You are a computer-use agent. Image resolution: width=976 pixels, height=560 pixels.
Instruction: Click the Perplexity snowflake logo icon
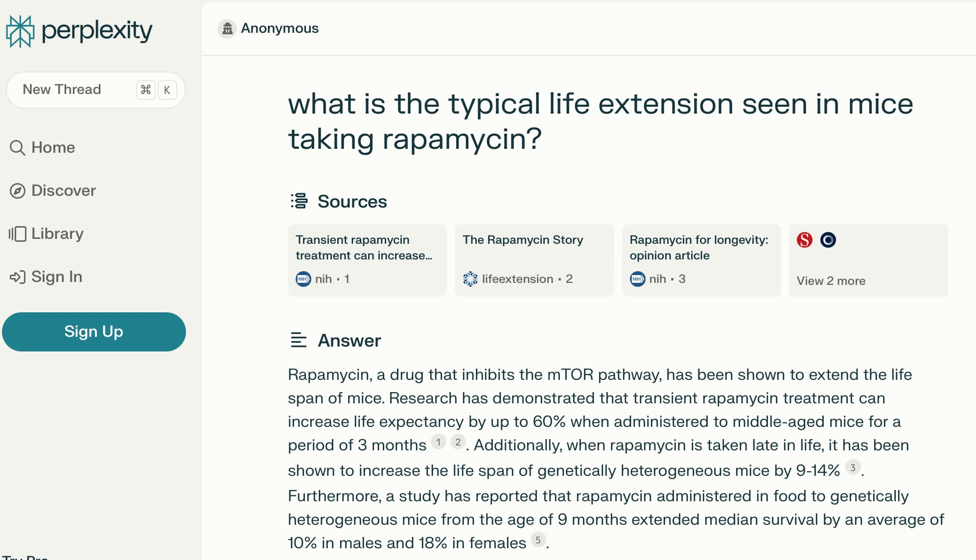coord(20,31)
